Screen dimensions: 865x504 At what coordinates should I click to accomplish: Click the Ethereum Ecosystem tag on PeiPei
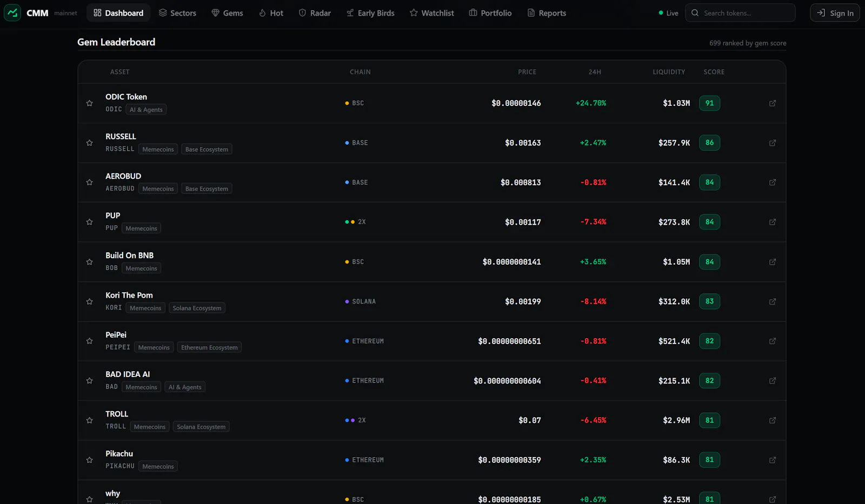tap(209, 347)
